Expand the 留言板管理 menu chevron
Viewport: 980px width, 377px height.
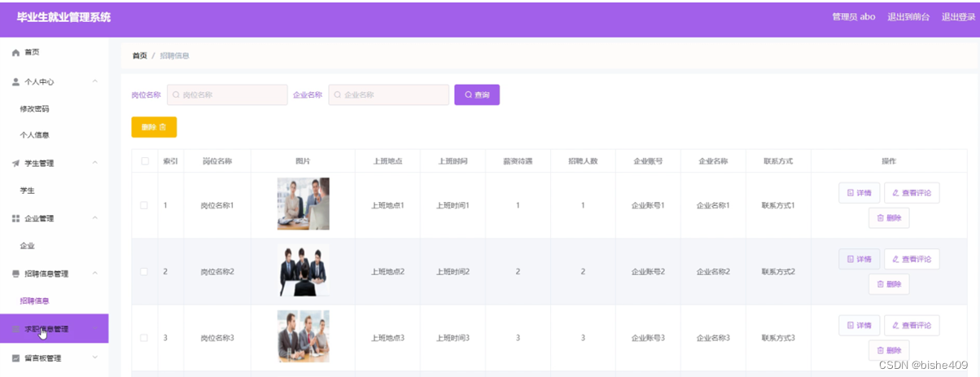[x=94, y=357]
